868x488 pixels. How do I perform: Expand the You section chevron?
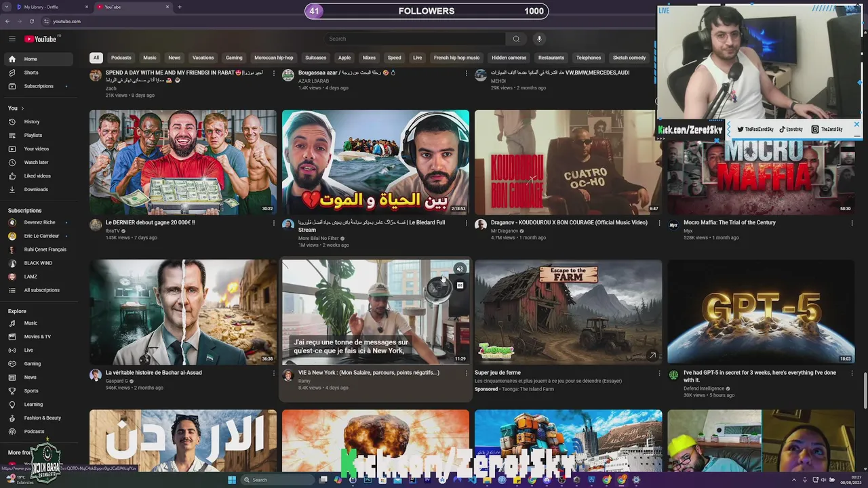pyautogui.click(x=22, y=108)
